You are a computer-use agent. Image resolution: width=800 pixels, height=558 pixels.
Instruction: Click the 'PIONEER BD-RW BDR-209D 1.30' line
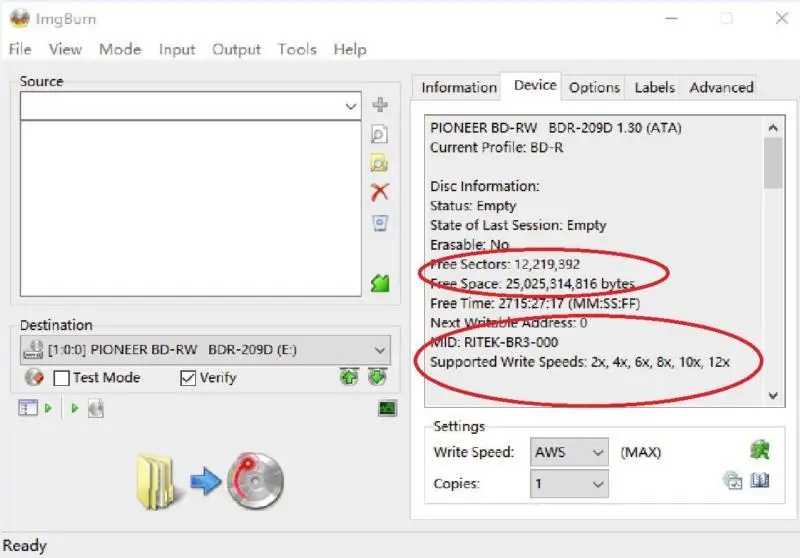[556, 128]
